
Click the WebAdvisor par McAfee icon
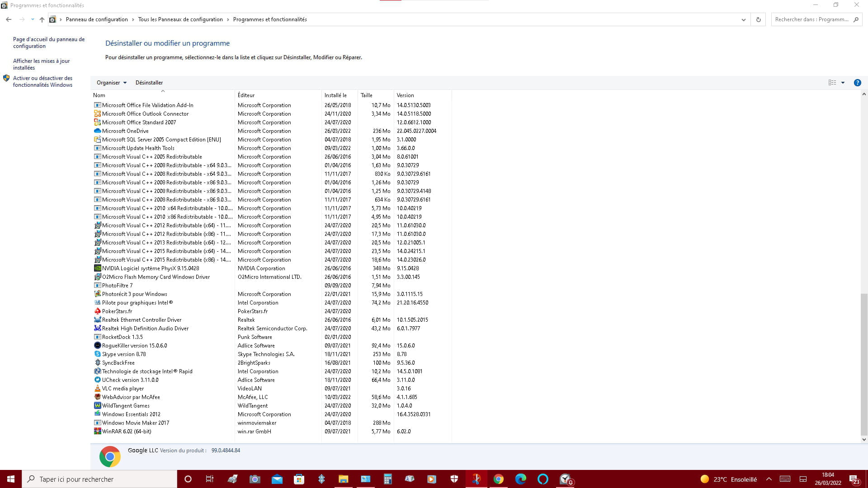[x=97, y=397]
